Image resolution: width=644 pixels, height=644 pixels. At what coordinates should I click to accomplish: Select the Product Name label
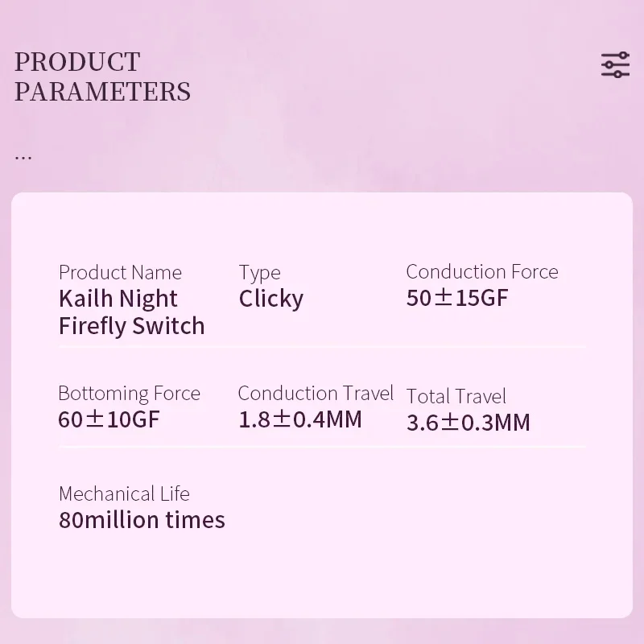click(x=120, y=272)
